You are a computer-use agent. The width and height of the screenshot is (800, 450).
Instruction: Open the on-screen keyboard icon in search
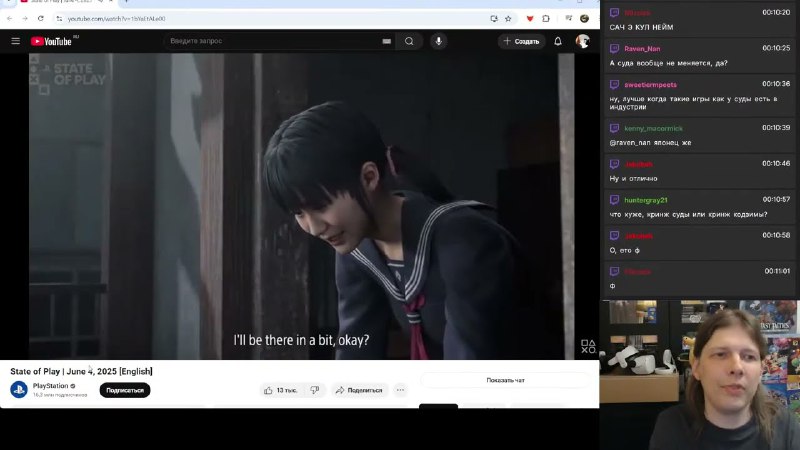(387, 41)
